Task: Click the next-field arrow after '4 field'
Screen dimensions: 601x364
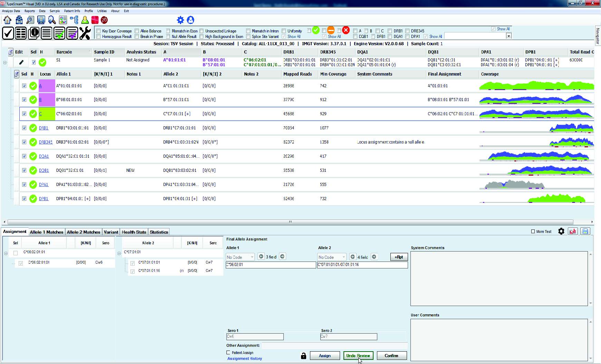Action: click(x=374, y=257)
